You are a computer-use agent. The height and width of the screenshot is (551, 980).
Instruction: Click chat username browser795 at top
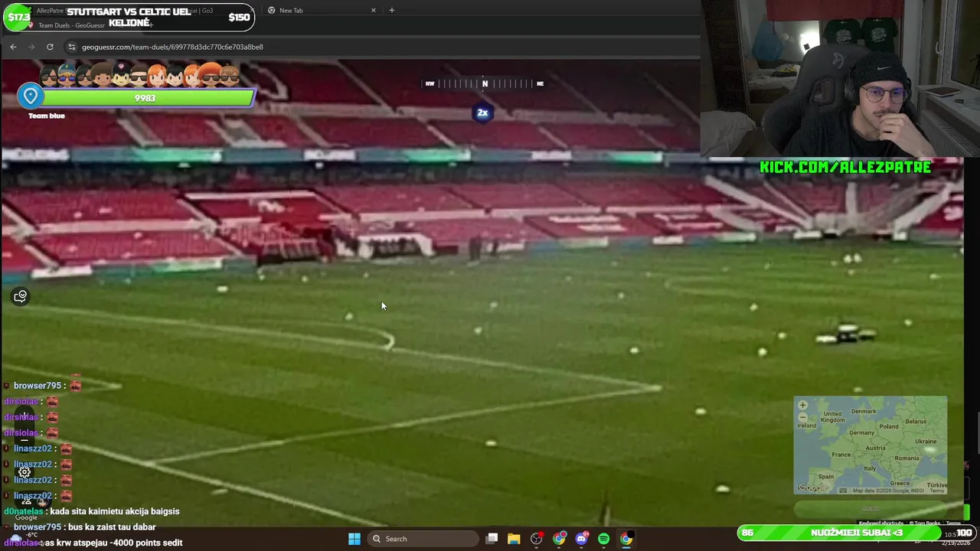tap(37, 386)
